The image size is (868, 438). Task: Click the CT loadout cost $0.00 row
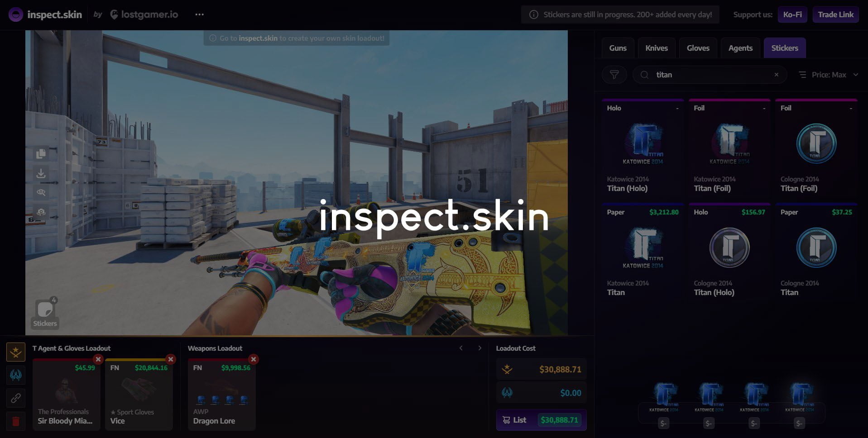click(x=541, y=393)
